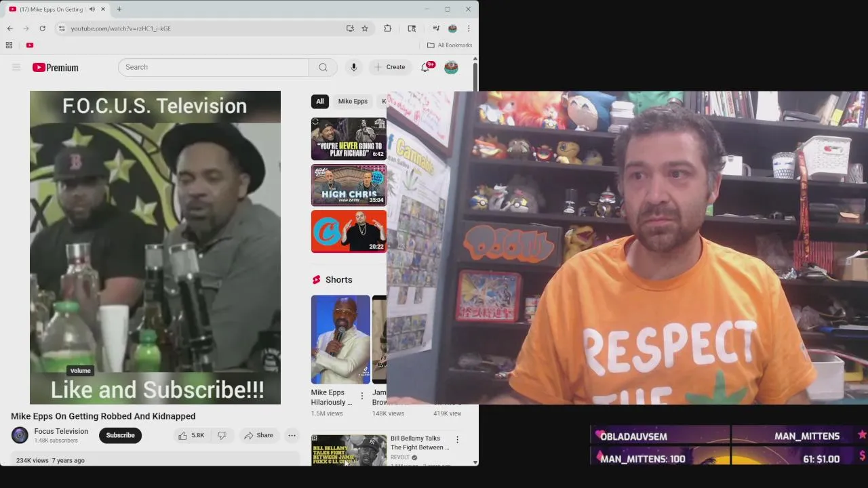Dislike the video
The height and width of the screenshot is (488, 868).
tap(222, 435)
